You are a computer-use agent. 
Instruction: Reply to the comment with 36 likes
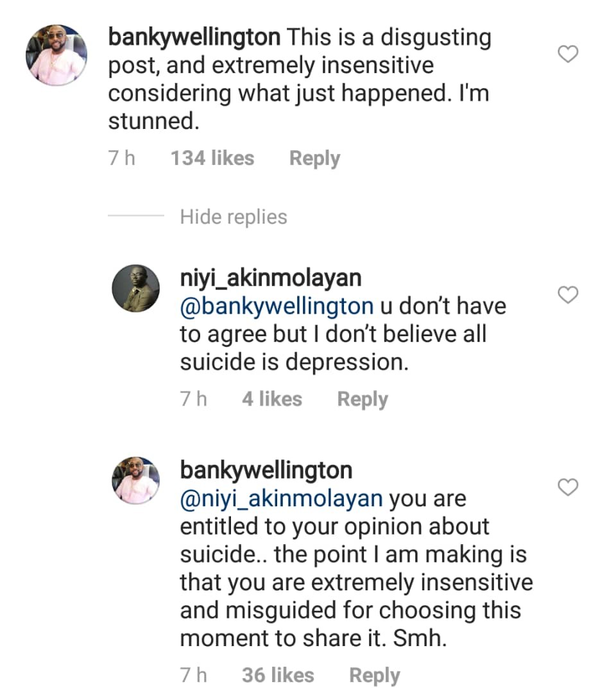coord(374,675)
